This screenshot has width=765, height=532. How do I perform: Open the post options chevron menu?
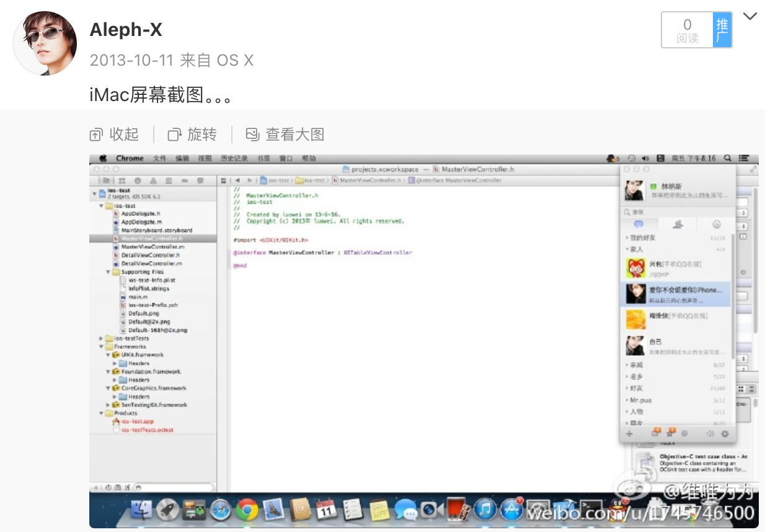pyautogui.click(x=750, y=16)
